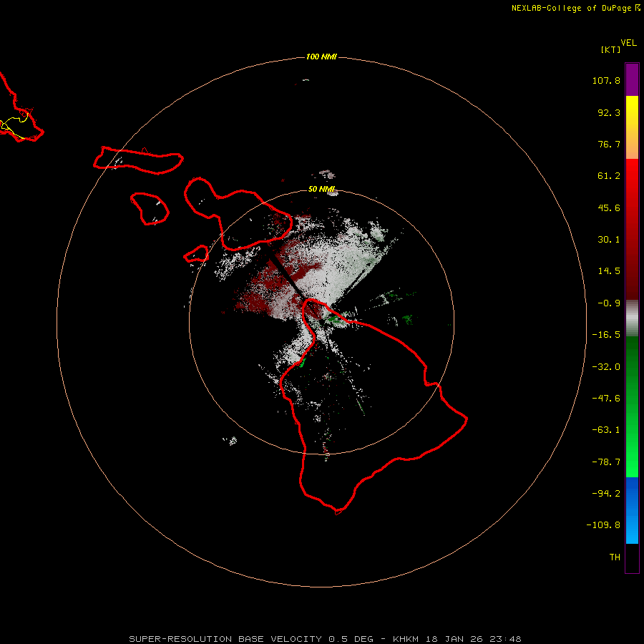
Task: Click the 92.3 velocity scale value
Action: [609, 112]
